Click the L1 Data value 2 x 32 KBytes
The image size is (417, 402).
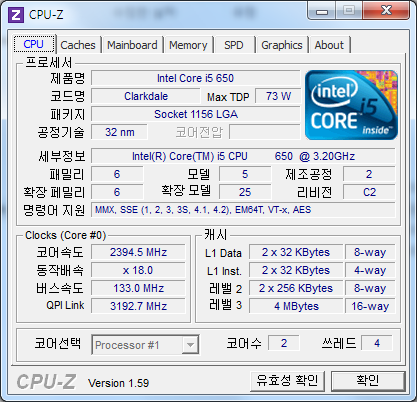click(x=296, y=252)
